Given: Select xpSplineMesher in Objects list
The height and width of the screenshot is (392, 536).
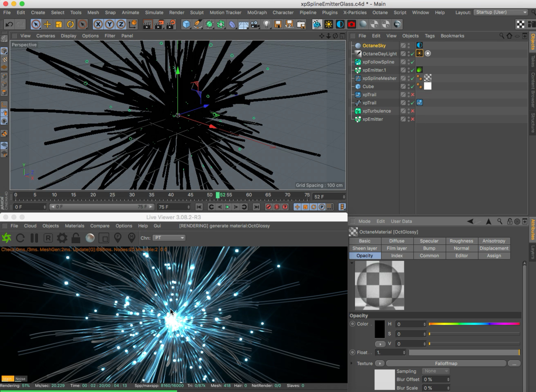Looking at the screenshot, I should pyautogui.click(x=379, y=78).
